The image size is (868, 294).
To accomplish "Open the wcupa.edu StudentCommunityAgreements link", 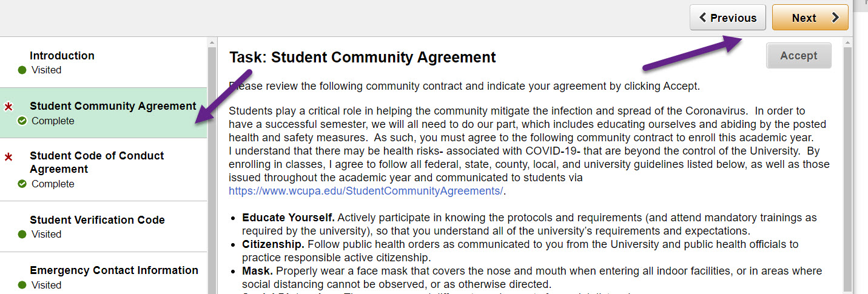I will point(366,191).
